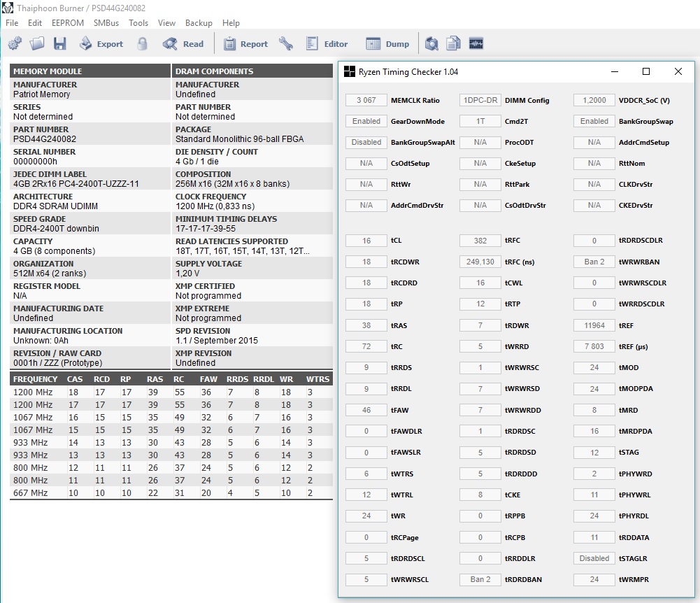Click the padlock icon in toolbar
The width and height of the screenshot is (700, 603).
tap(143, 44)
